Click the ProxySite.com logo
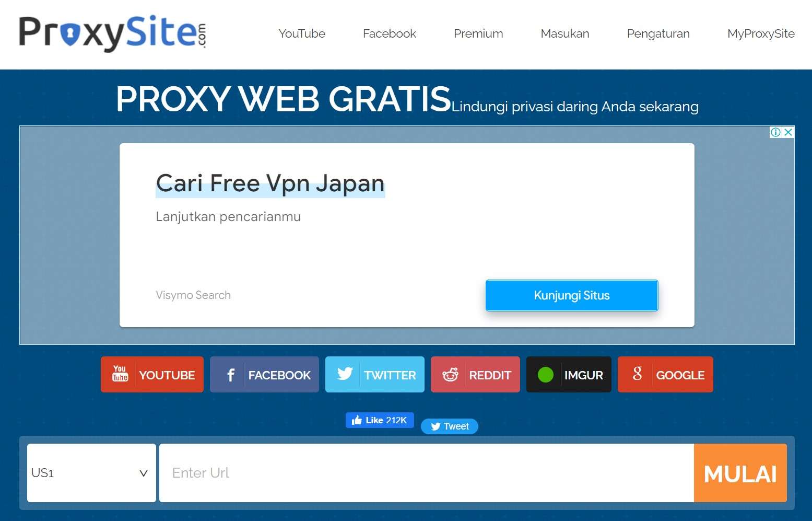 [x=111, y=32]
